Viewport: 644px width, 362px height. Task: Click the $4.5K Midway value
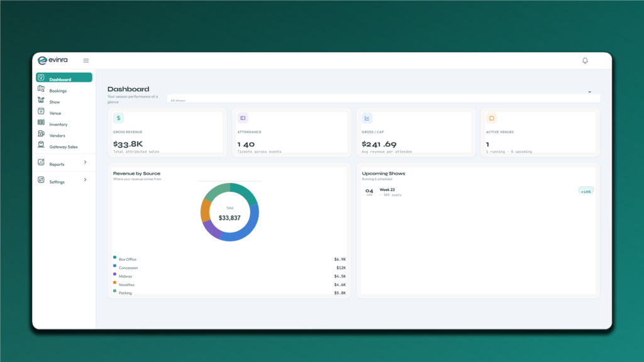tap(340, 277)
